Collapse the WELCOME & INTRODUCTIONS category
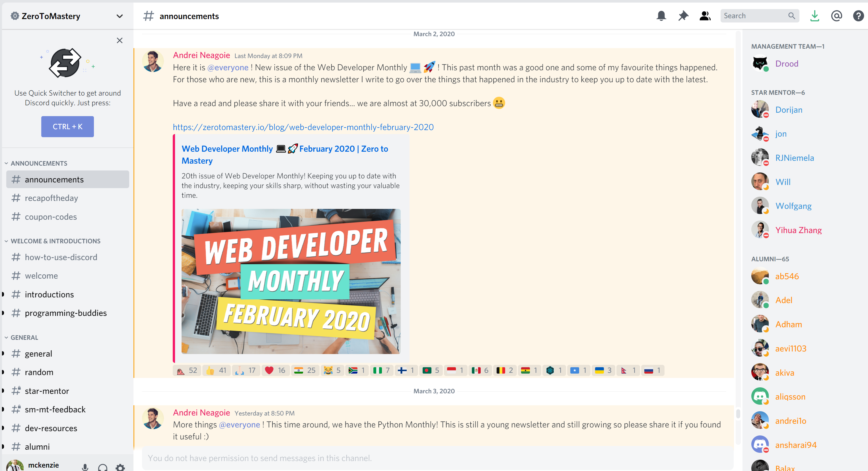Viewport: 868px width, 471px height. click(55, 241)
